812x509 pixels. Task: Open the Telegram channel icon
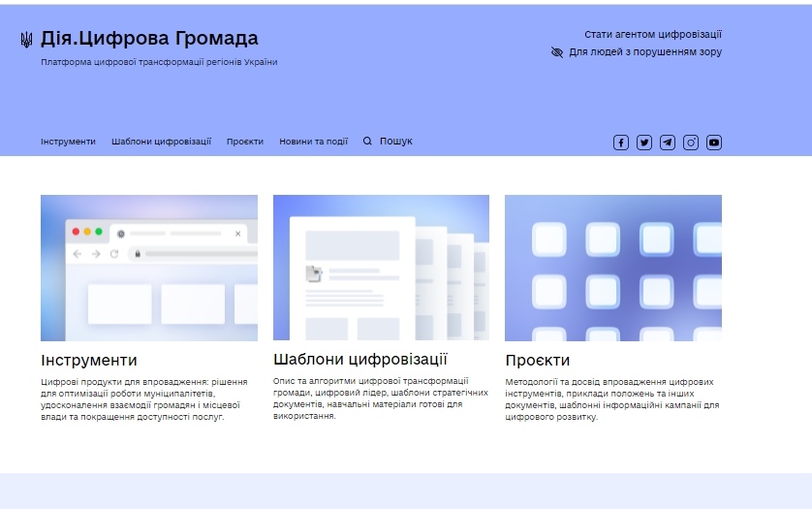[668, 143]
